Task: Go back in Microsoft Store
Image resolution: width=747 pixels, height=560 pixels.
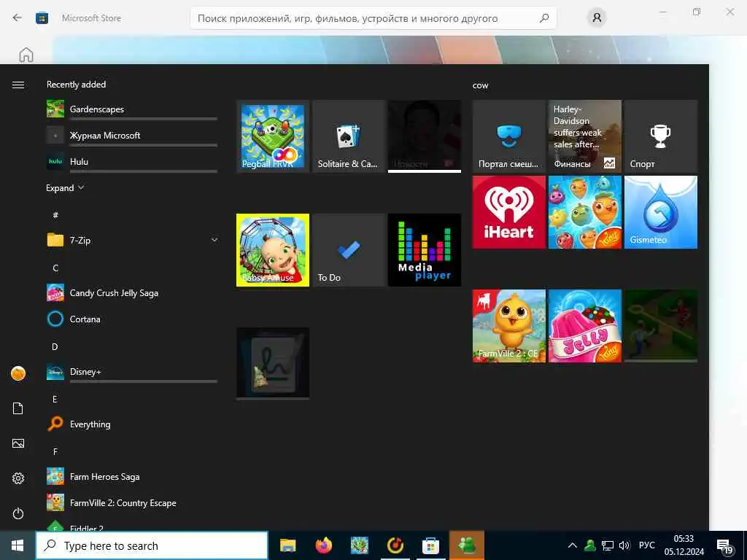Action: tap(18, 18)
